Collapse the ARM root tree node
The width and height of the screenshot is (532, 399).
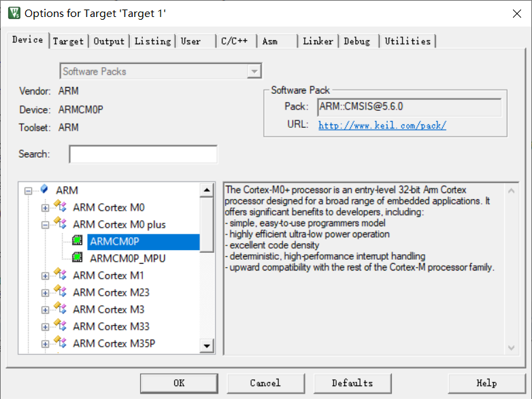[28, 191]
